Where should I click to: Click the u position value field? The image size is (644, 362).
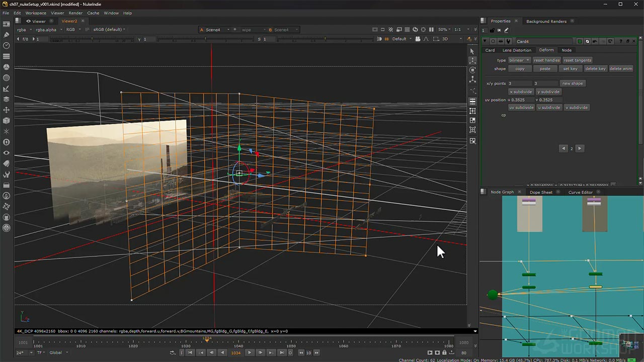click(522, 100)
